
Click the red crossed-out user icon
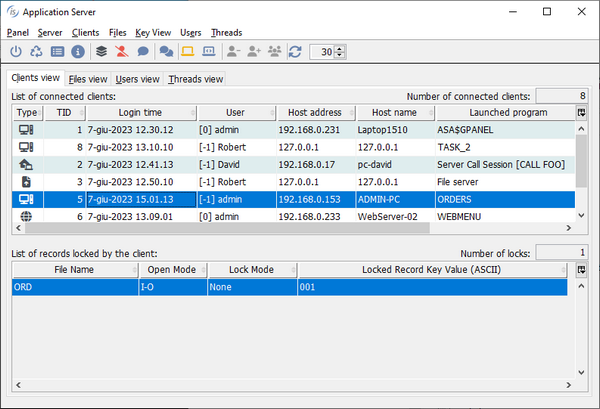[x=122, y=51]
